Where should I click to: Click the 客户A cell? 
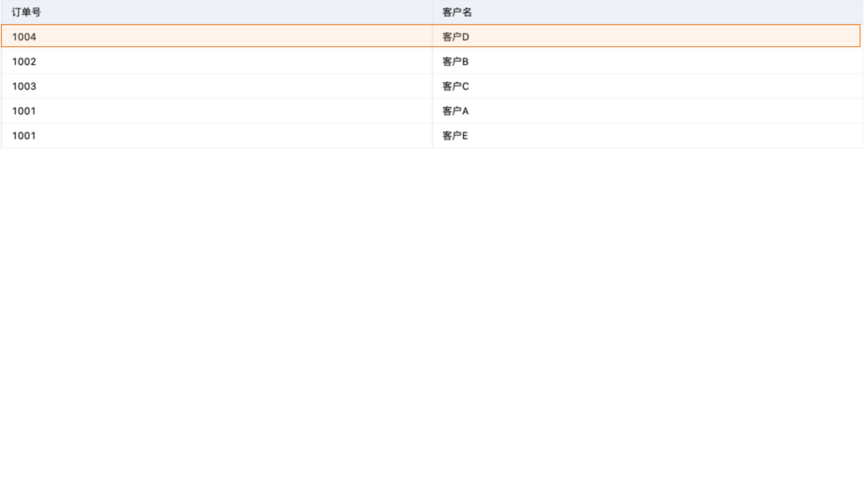[x=648, y=111]
